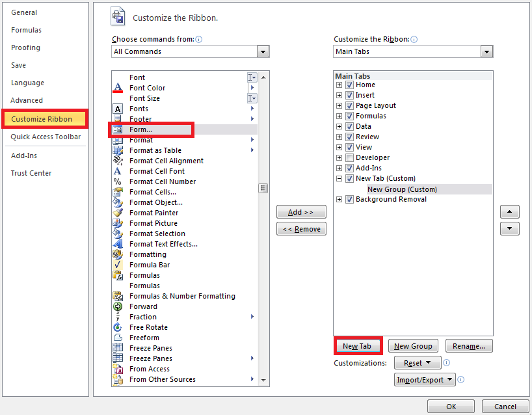Click the Add >> button

pyautogui.click(x=301, y=212)
